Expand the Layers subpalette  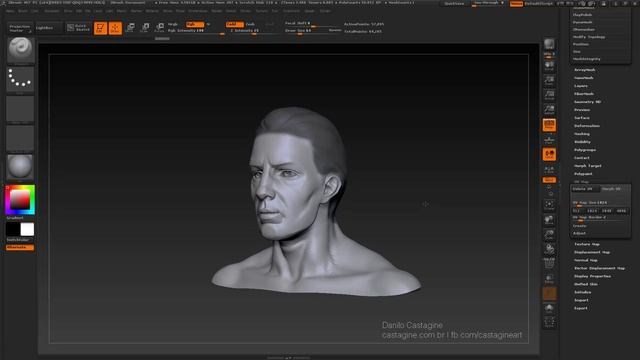point(581,86)
